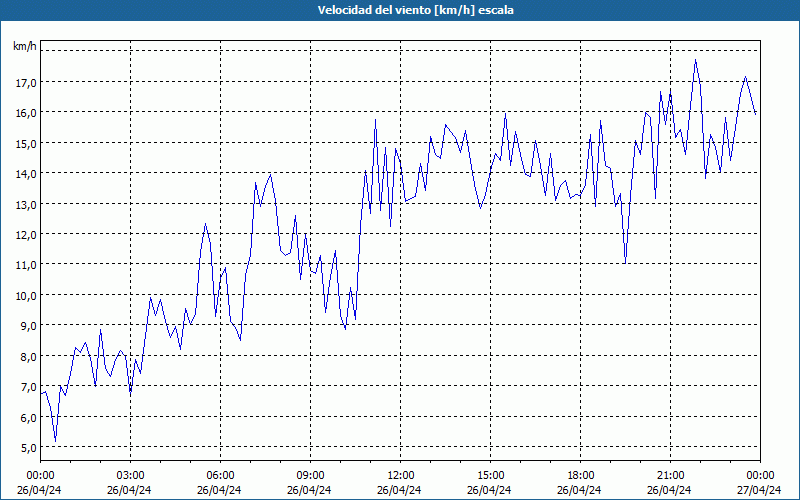Click the 13,0 y-axis value

26,205
